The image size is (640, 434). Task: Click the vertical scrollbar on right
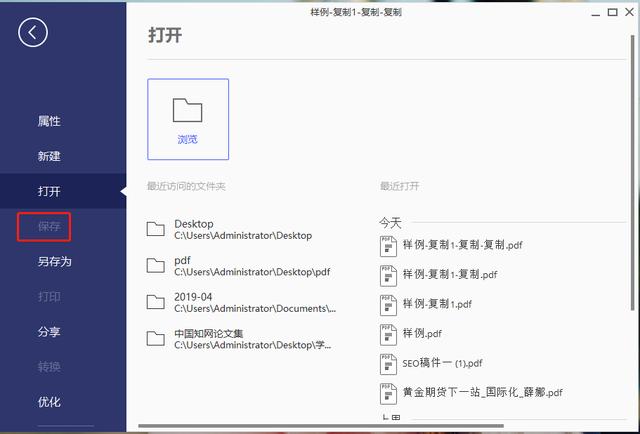tap(633, 171)
